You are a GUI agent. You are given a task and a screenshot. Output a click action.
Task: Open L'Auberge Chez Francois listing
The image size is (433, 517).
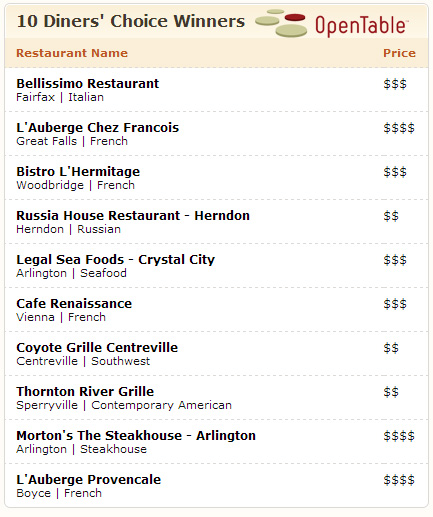click(98, 128)
